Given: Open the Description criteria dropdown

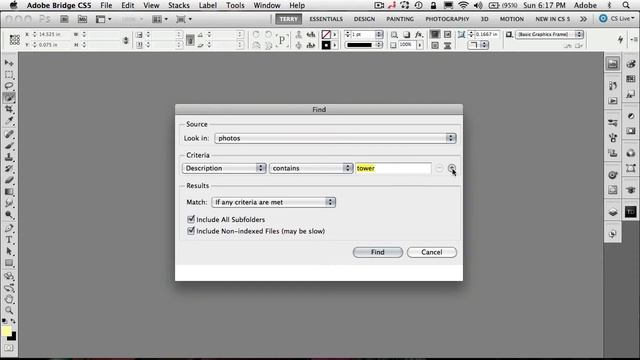Looking at the screenshot, I should [x=224, y=168].
